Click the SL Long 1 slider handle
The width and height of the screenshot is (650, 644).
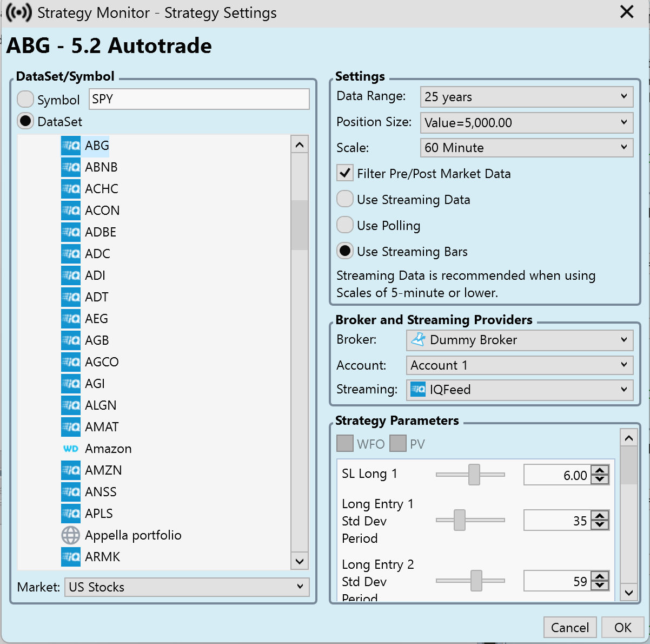click(474, 475)
